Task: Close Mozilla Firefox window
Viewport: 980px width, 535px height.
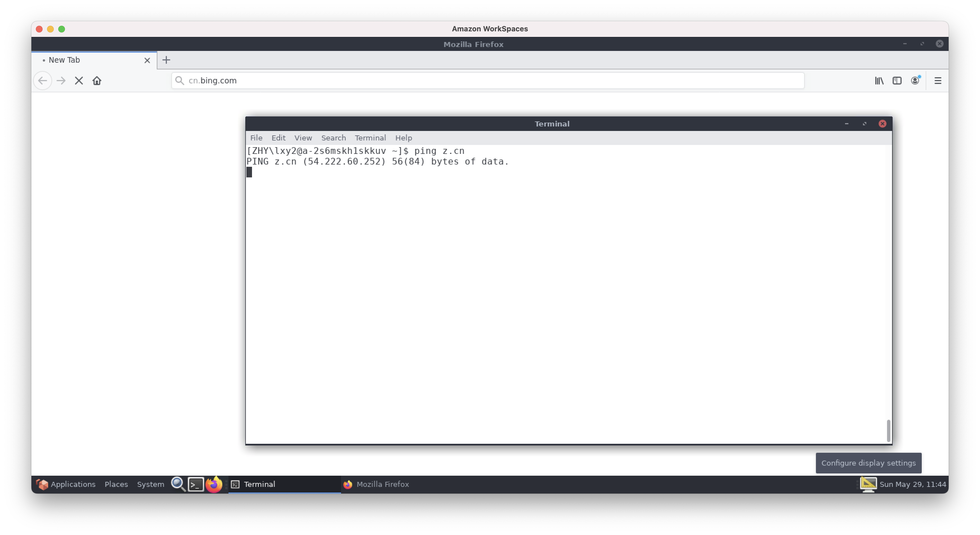Action: click(x=939, y=44)
